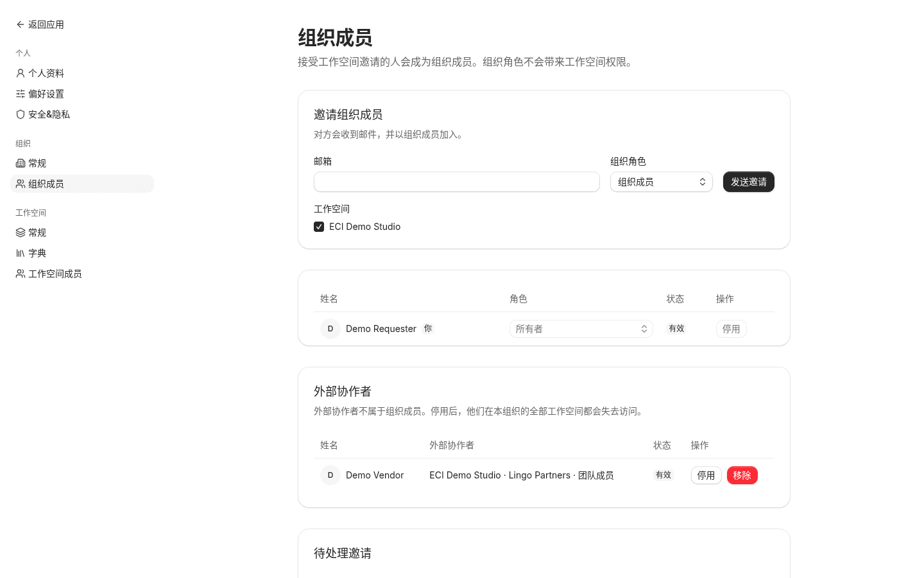Click the 发送邀请 button
Viewport: 924px width, 578px height.
[749, 182]
